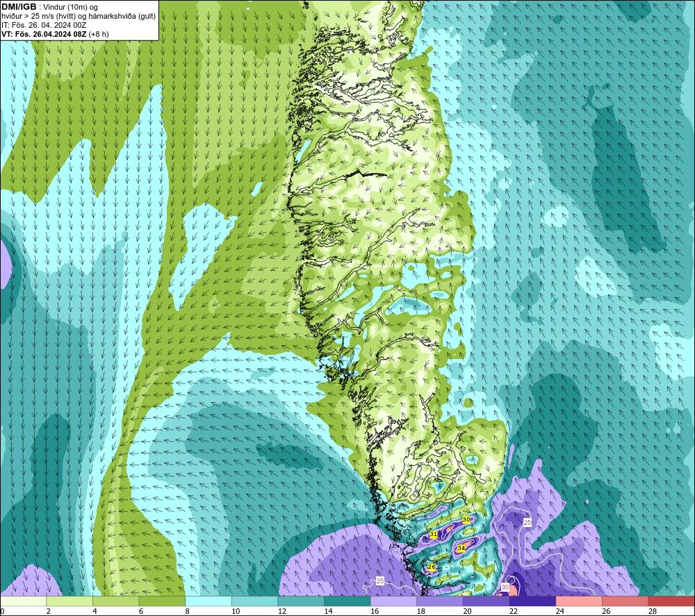Viewport: 695px width, 616px height.
Task: Click the color scale tick label 8
Action: [188, 611]
